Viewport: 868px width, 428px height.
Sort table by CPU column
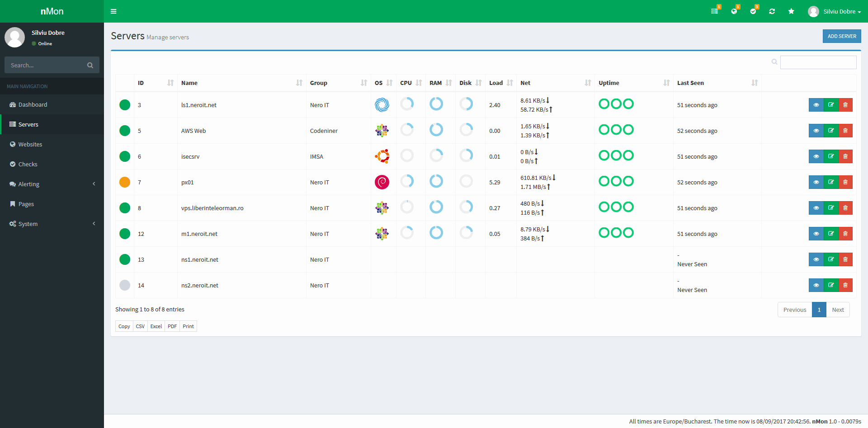pyautogui.click(x=410, y=83)
